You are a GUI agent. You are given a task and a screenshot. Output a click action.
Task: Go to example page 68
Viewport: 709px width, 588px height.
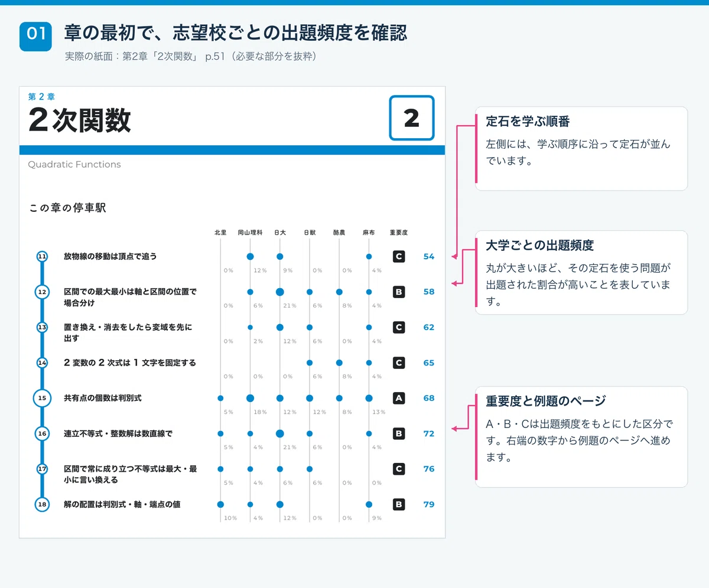point(429,398)
